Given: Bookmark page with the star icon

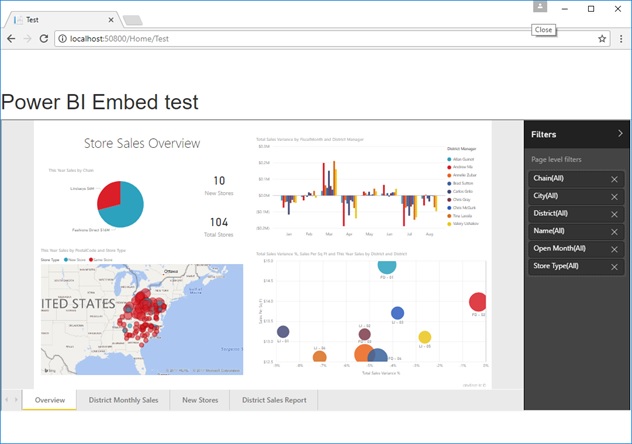Looking at the screenshot, I should 602,39.
